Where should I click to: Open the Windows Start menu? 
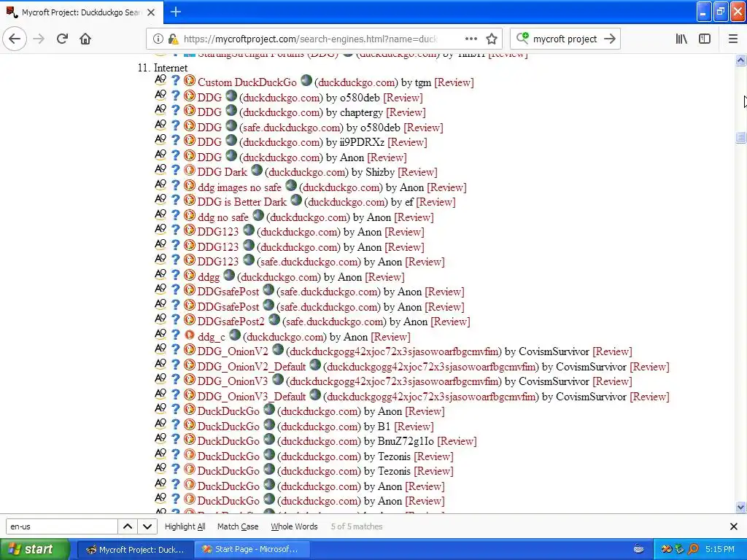coord(34,550)
